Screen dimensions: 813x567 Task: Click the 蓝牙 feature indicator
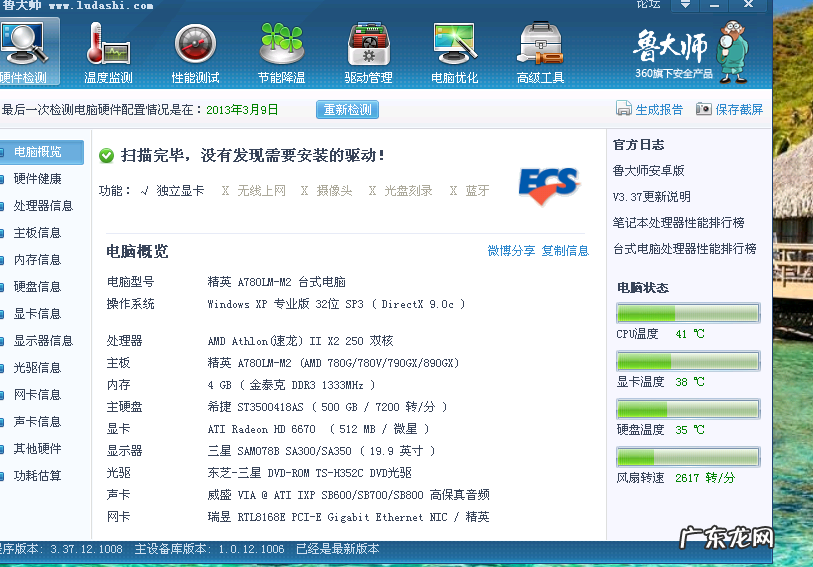coord(470,191)
